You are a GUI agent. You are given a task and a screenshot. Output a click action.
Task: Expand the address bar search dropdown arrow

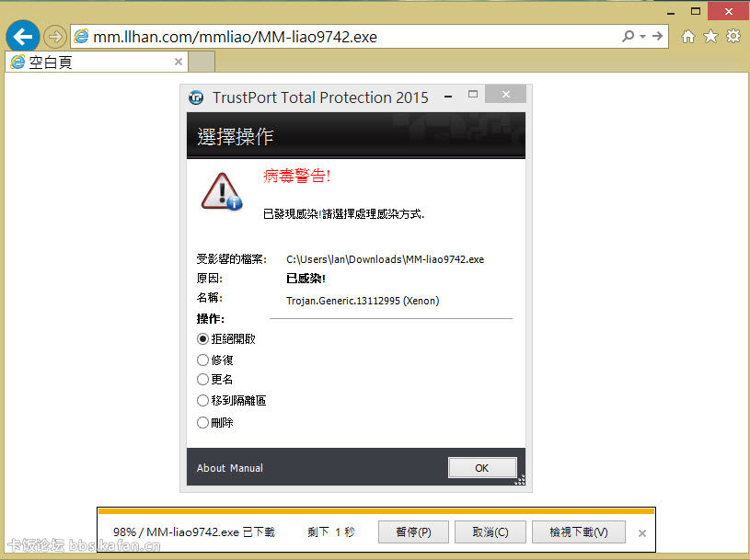[x=641, y=37]
